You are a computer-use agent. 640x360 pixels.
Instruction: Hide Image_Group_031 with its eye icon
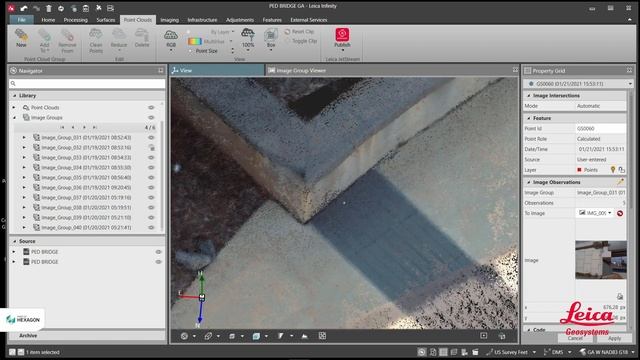151,138
